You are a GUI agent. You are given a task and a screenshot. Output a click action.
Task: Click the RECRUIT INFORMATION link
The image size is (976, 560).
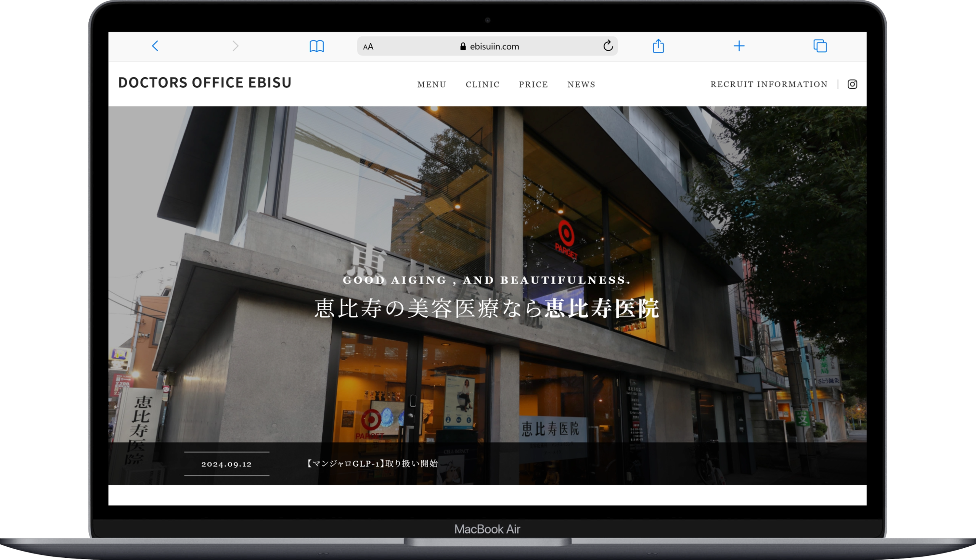(769, 84)
